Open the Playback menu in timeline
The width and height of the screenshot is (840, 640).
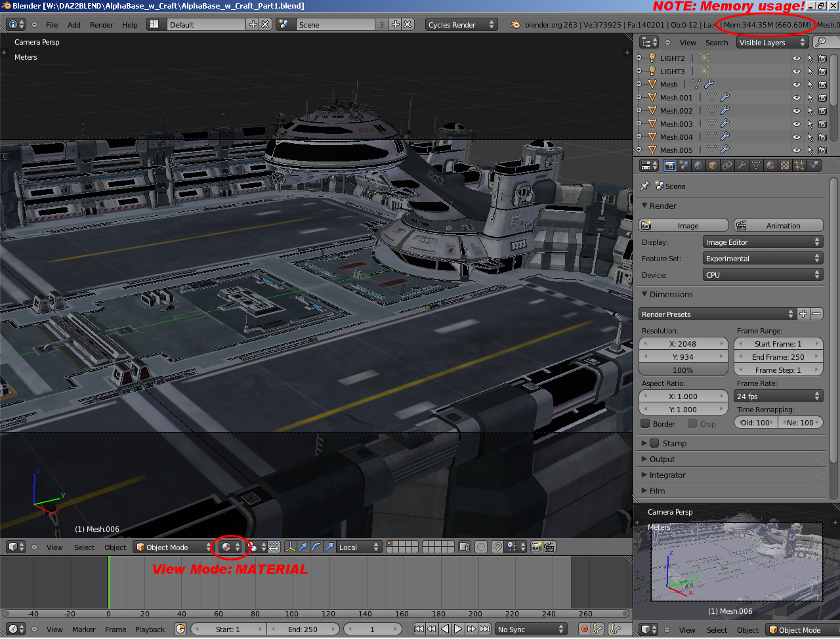[150, 629]
